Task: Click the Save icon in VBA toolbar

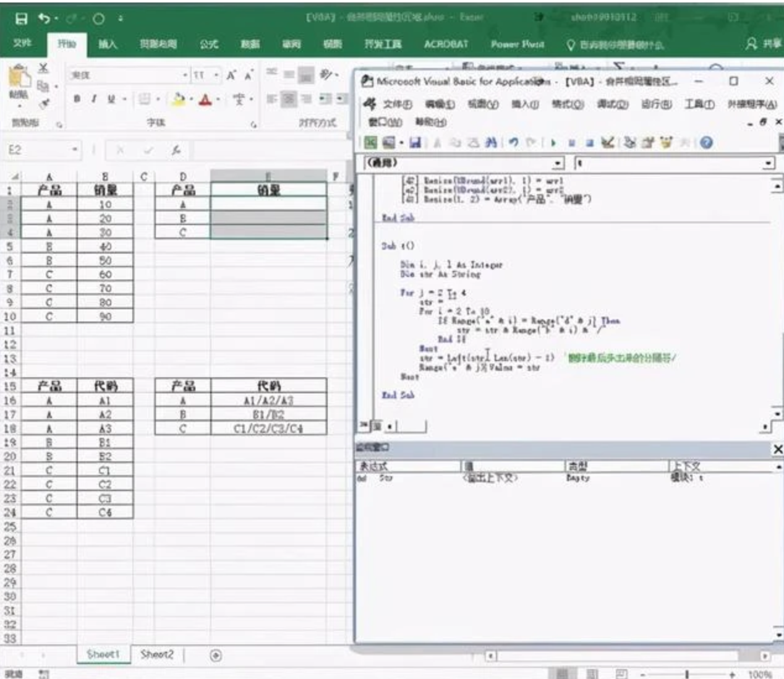Action: tap(415, 143)
